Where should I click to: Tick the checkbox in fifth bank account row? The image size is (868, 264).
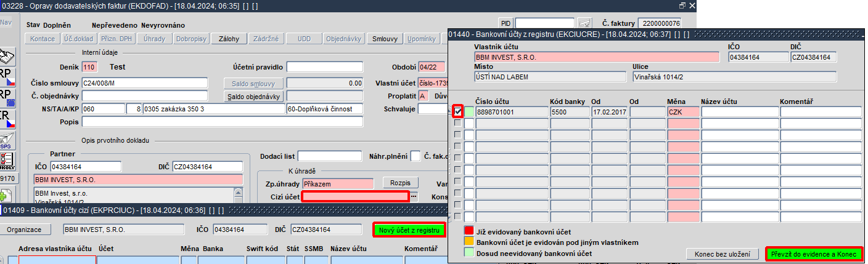457,158
